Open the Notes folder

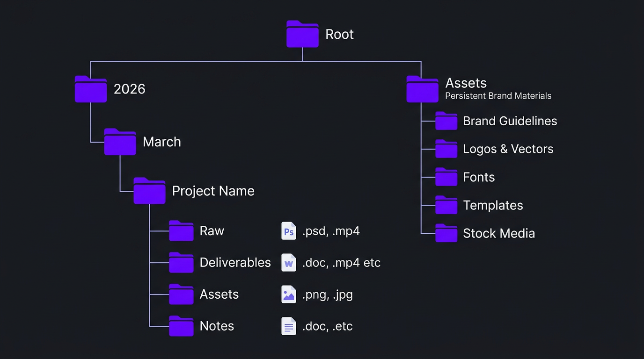click(181, 326)
